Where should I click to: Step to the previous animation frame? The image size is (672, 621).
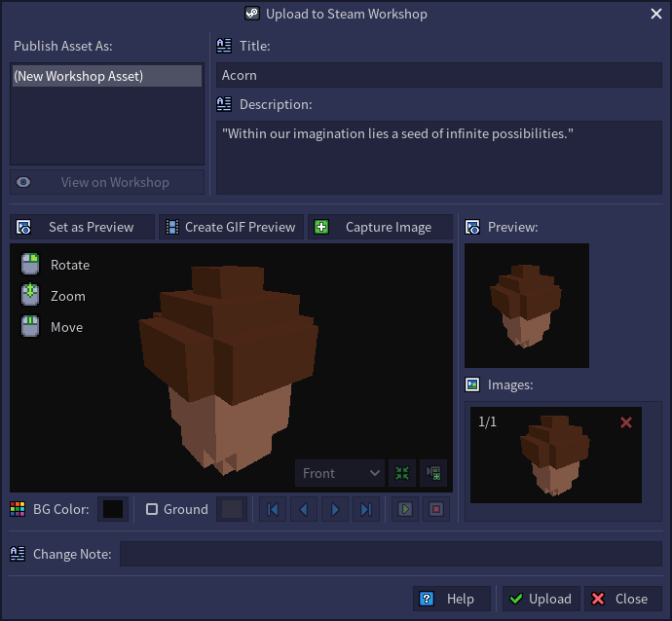[304, 509]
